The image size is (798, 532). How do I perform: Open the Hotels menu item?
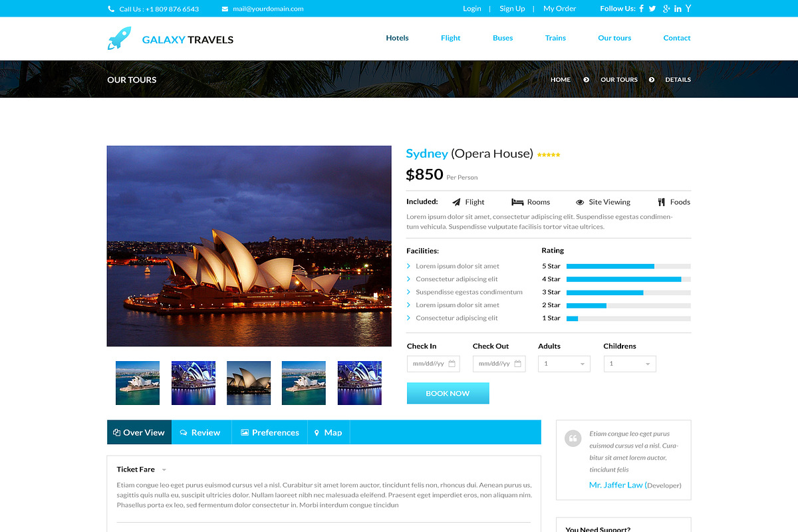pyautogui.click(x=397, y=38)
